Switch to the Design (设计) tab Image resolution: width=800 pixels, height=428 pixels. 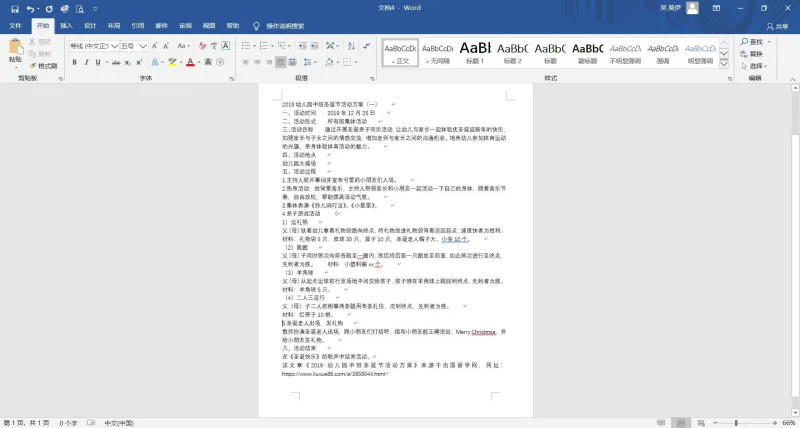90,26
